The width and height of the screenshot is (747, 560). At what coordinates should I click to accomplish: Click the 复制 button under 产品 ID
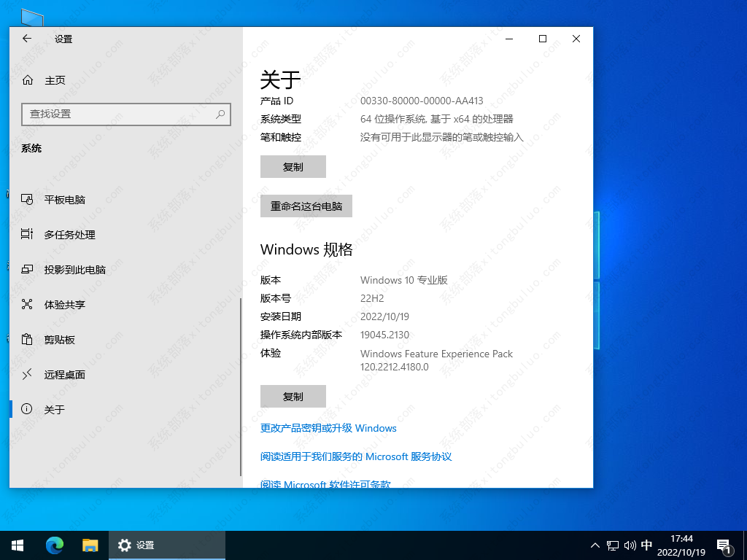[293, 166]
